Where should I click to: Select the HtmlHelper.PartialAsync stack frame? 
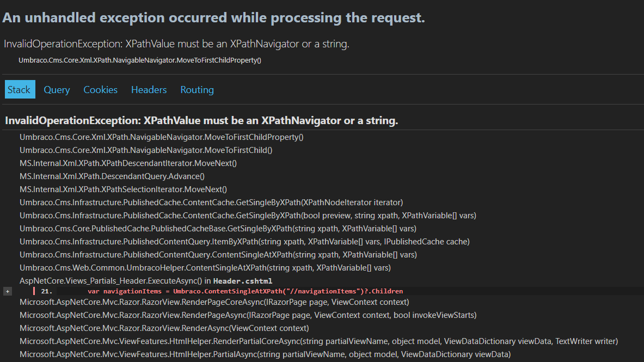265,354
